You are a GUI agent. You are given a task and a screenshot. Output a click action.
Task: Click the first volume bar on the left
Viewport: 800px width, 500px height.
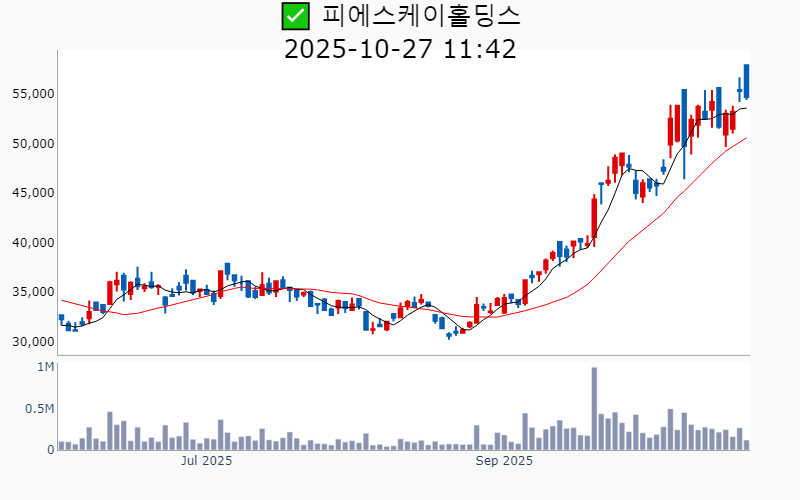61,446
